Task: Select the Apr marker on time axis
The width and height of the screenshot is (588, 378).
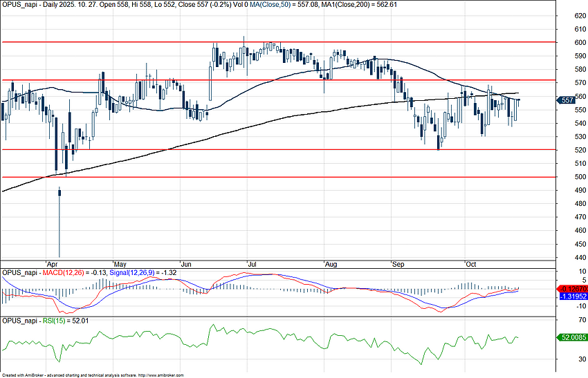Action: click(x=50, y=264)
